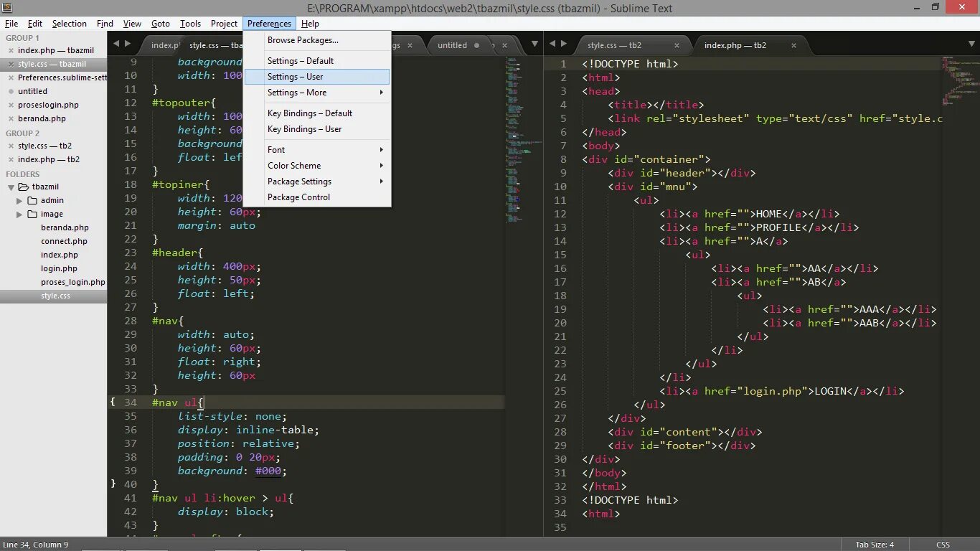
Task: Open login.php in folder tree
Action: tap(59, 268)
